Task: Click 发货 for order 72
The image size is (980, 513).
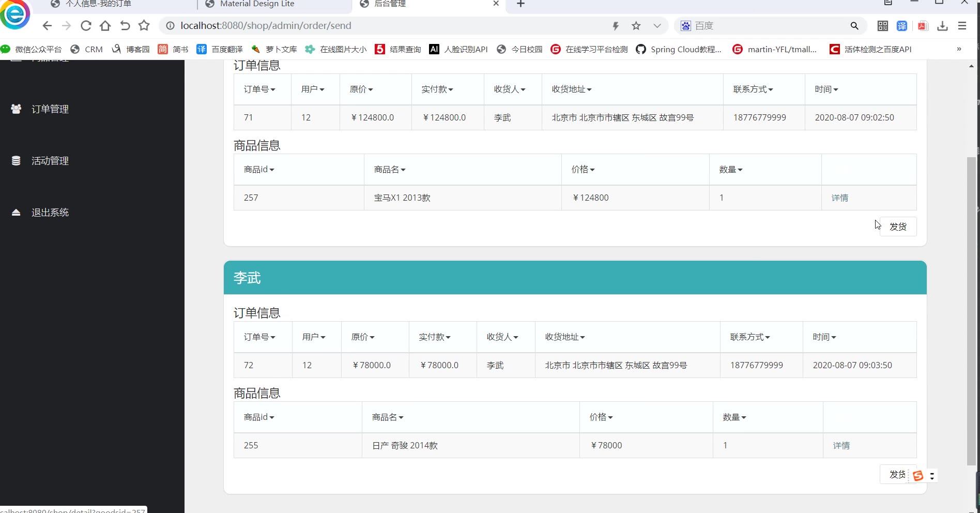Action: pyautogui.click(x=898, y=474)
